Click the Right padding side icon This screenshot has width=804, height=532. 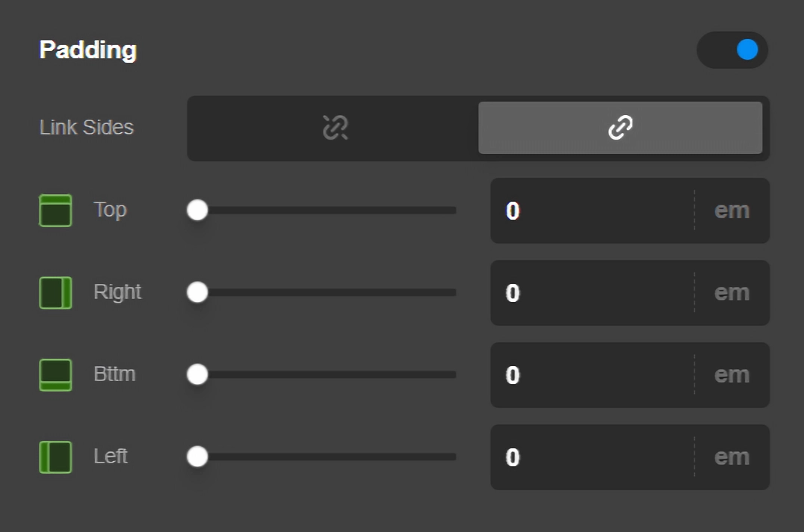point(55,293)
